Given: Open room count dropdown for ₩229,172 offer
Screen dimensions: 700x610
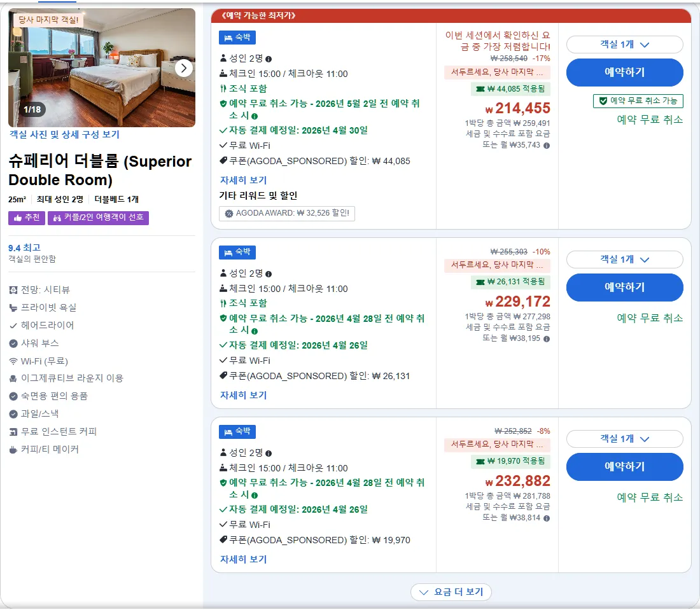Looking at the screenshot, I should (624, 260).
